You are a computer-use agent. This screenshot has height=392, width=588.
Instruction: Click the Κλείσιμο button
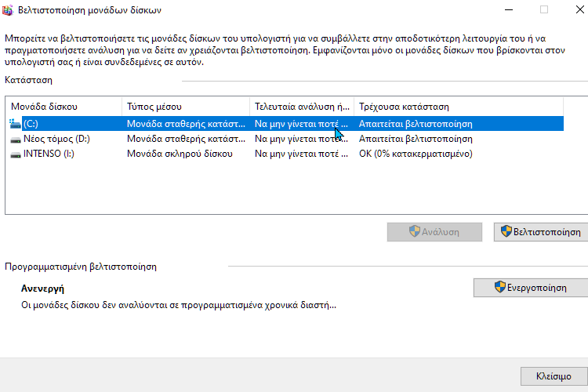(x=554, y=376)
